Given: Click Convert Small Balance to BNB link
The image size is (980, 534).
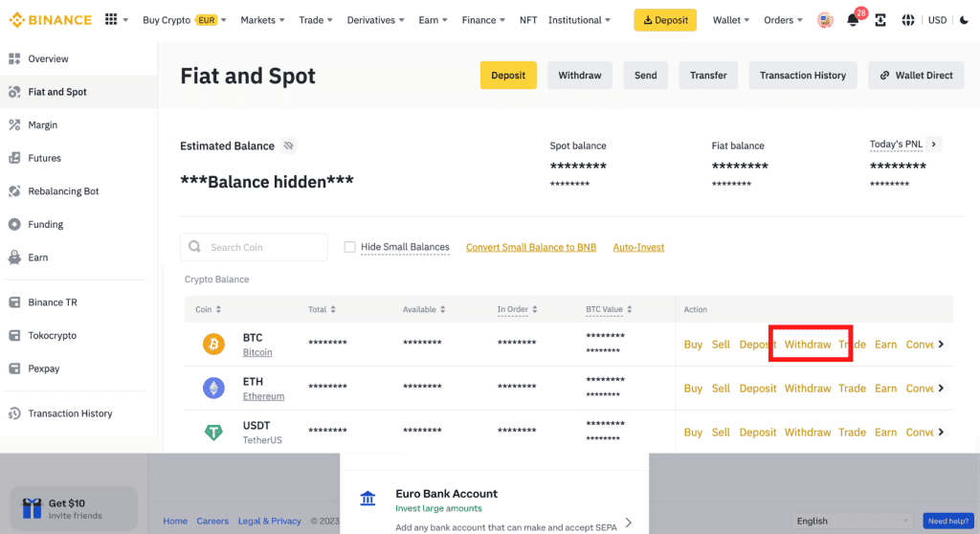Looking at the screenshot, I should click(531, 247).
